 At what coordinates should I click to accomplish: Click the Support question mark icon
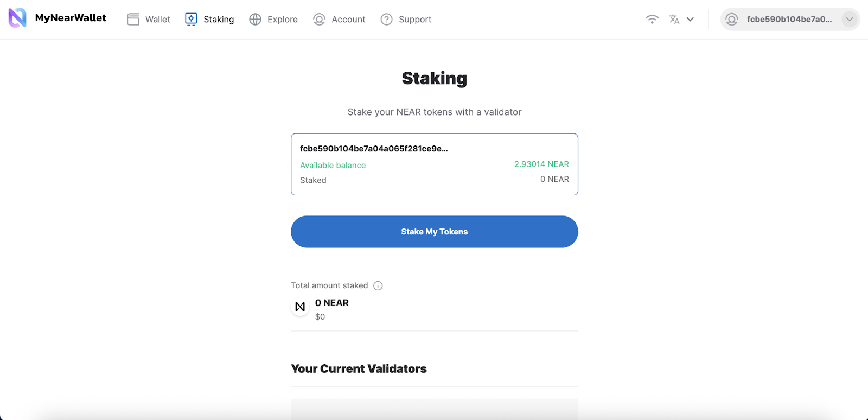pos(386,20)
